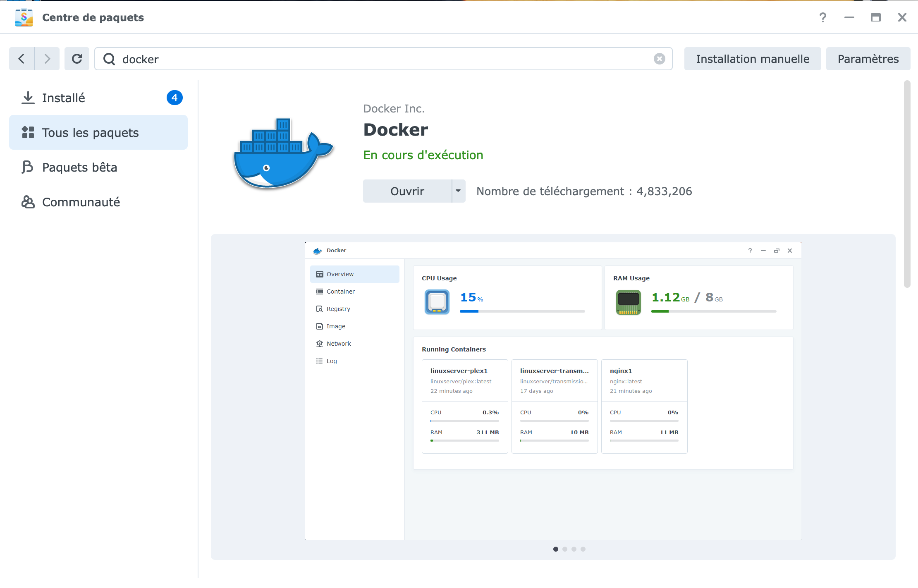
Task: Open the Installé section
Action: [x=98, y=98]
